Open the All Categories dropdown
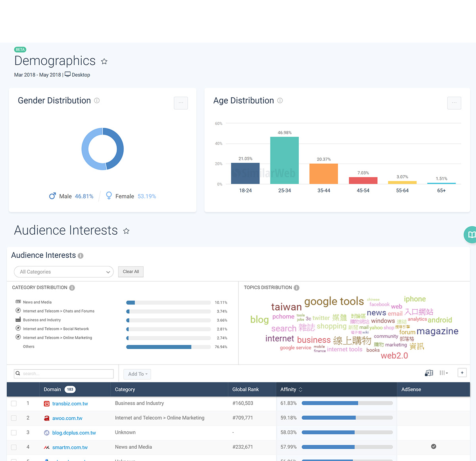The image size is (476, 461). click(64, 272)
